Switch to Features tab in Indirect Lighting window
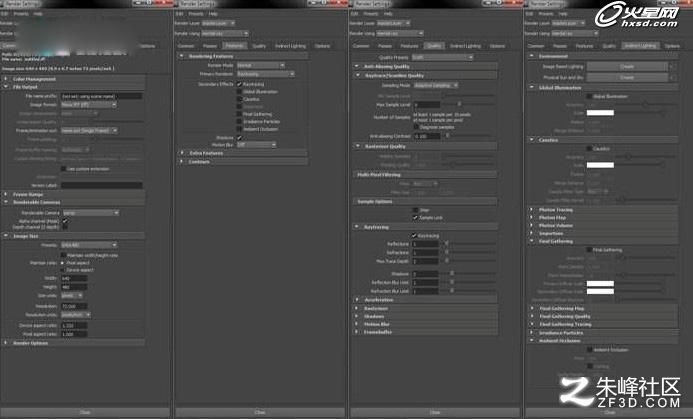The height and width of the screenshot is (419, 693). point(584,46)
